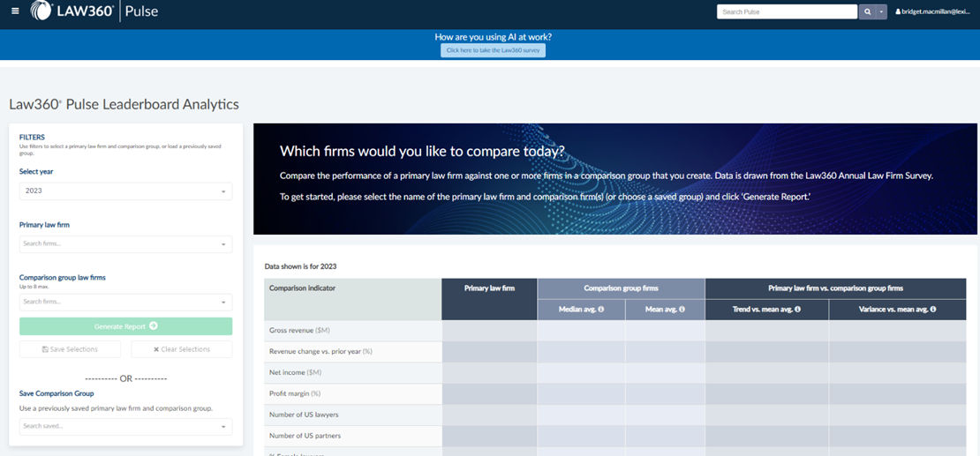Open the Primary law firm search dropdown

[125, 244]
